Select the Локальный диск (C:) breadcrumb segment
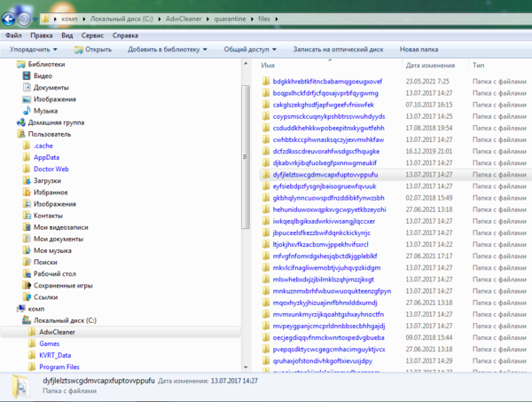532x402 pixels. coord(121,19)
